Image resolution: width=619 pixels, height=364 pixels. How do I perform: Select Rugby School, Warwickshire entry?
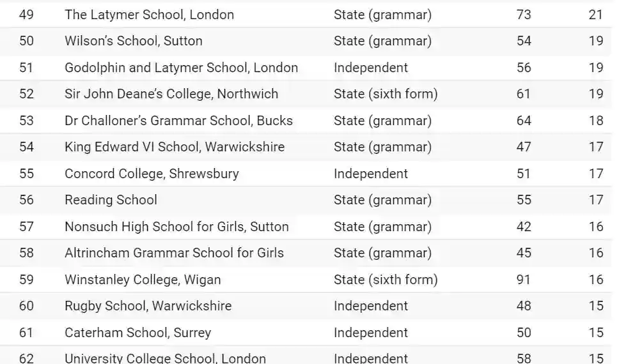148,306
